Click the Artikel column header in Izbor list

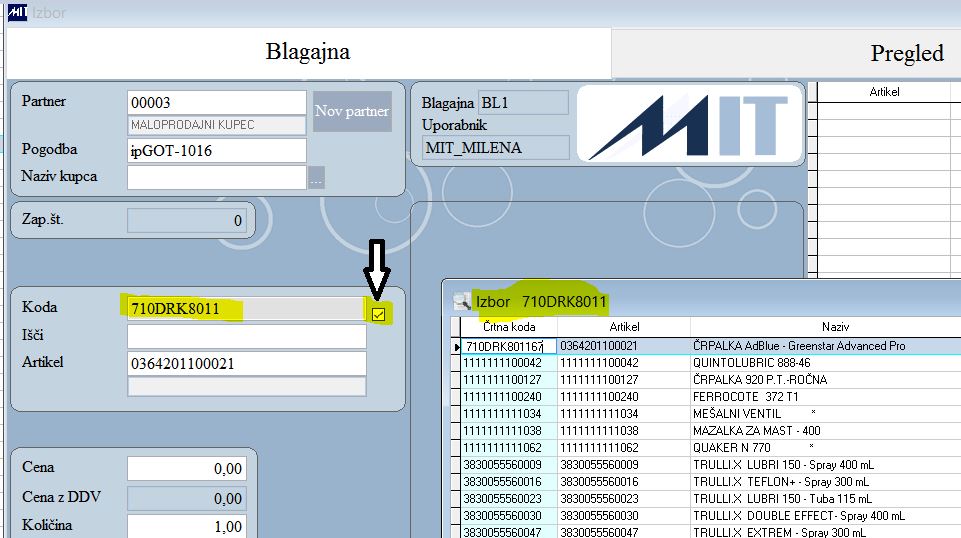click(624, 327)
